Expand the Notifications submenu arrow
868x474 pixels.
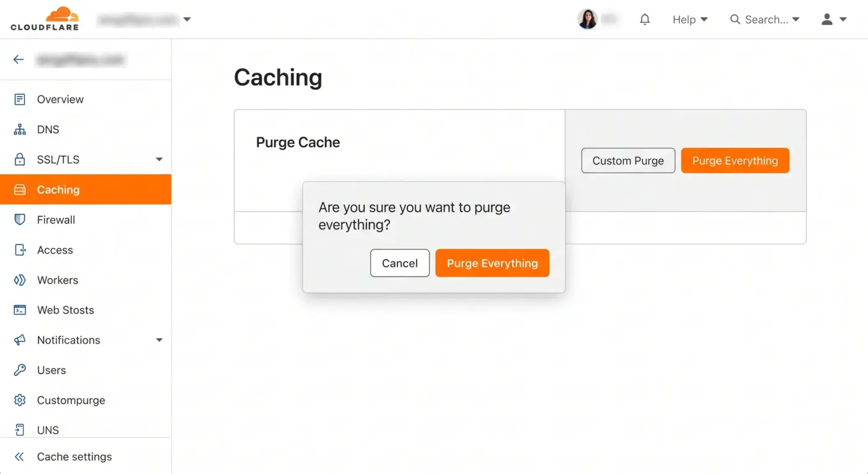tap(159, 340)
